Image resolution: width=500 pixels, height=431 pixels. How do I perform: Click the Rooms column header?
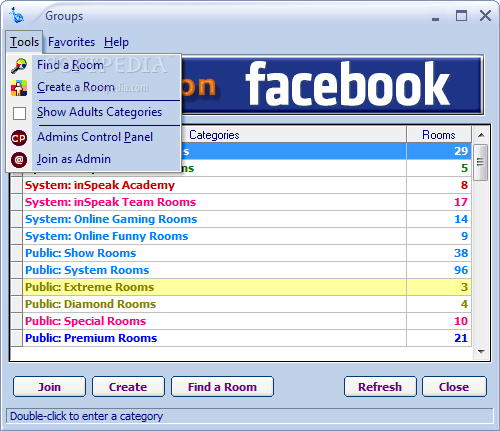pos(439,135)
